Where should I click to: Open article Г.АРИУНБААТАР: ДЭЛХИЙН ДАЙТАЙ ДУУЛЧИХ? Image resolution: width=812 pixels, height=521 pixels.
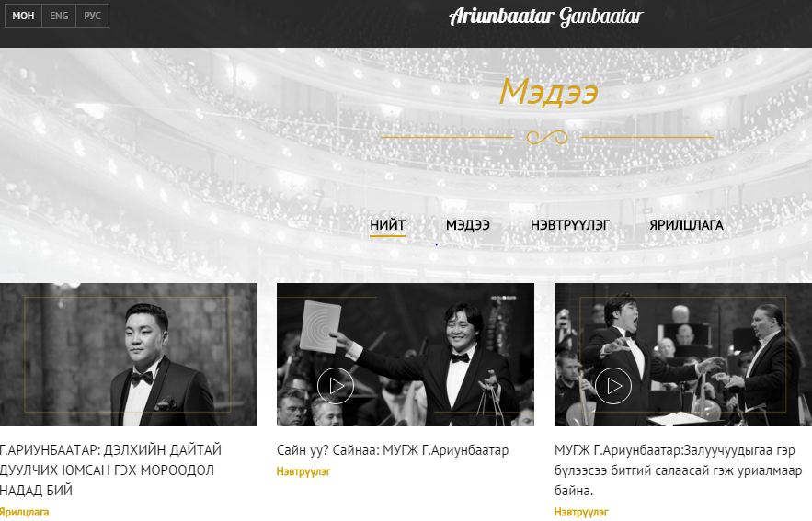click(x=111, y=470)
